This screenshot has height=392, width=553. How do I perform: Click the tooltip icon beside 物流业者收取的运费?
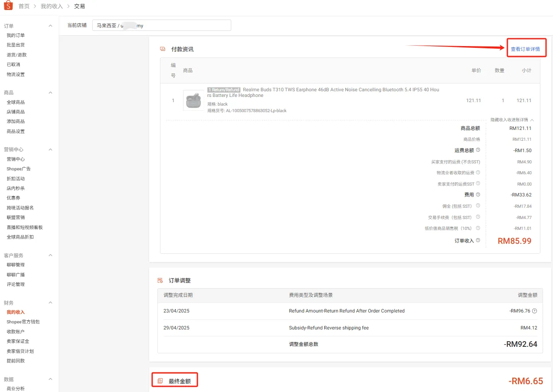coord(478,173)
